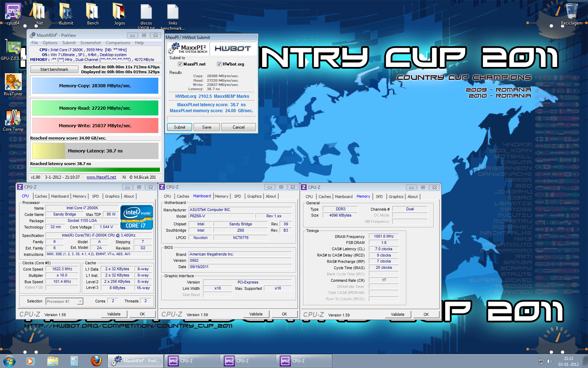Click the Start benchmark button
Image resolution: width=588 pixels, height=368 pixels.
(54, 69)
